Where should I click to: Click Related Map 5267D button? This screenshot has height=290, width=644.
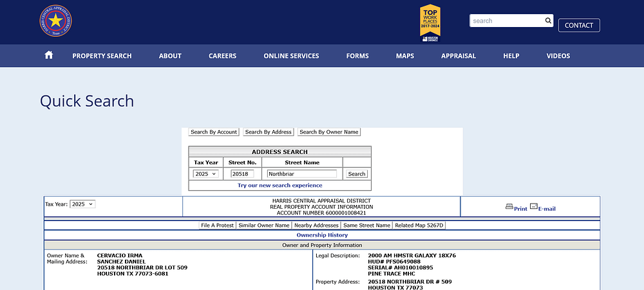(419, 225)
